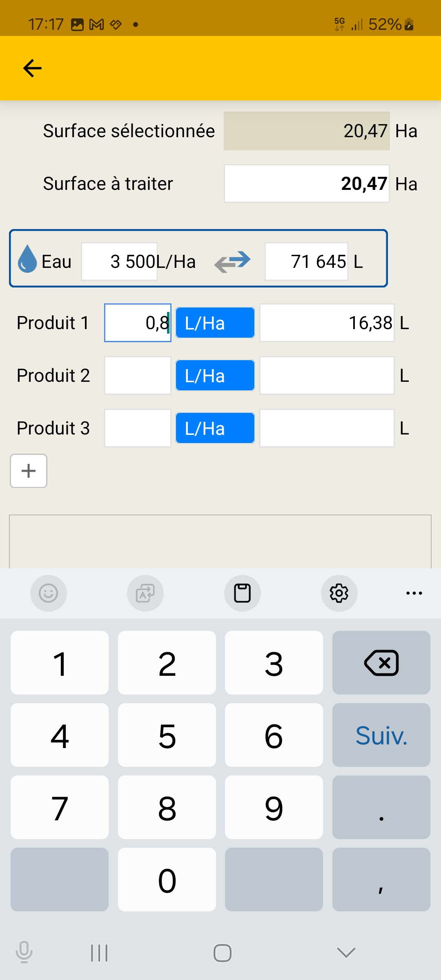Toggle Produit 1 unit L/Ha button
The height and width of the screenshot is (980, 441).
coord(215,323)
